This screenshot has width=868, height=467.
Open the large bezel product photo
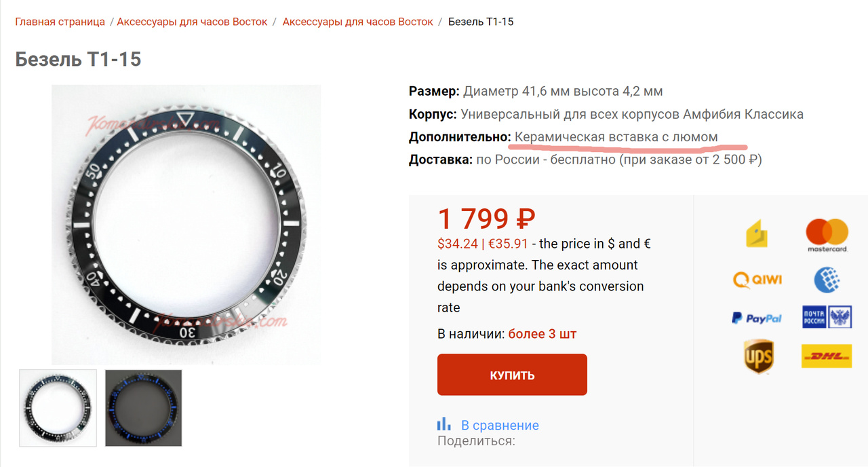tap(186, 225)
